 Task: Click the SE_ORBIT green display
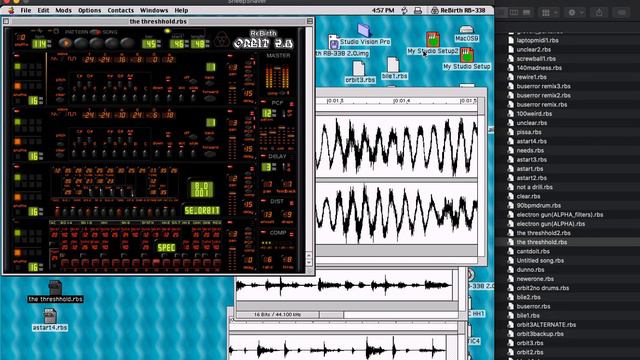tap(202, 211)
